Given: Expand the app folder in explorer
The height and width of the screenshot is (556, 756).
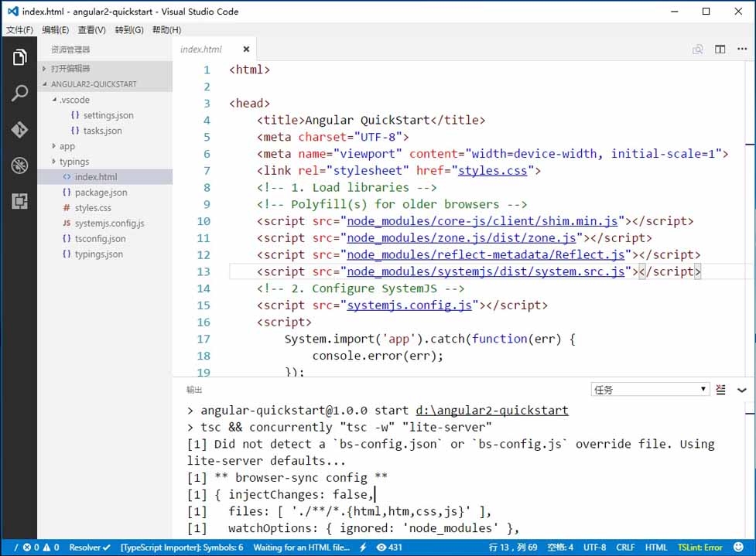Looking at the screenshot, I should (x=67, y=146).
